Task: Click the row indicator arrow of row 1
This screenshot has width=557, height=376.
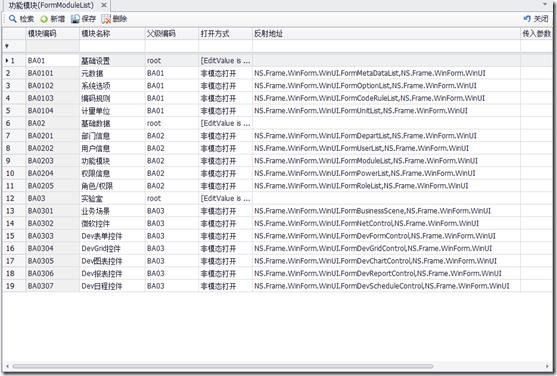Action: pyautogui.click(x=7, y=61)
